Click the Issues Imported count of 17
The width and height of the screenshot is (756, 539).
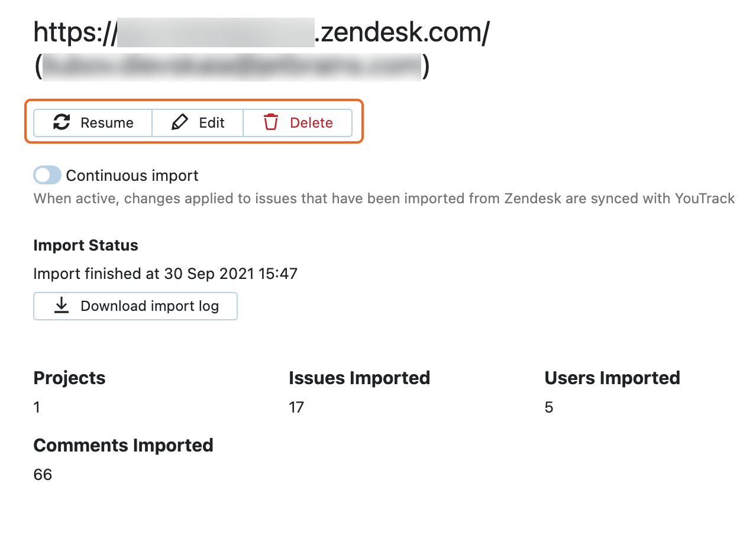(296, 407)
